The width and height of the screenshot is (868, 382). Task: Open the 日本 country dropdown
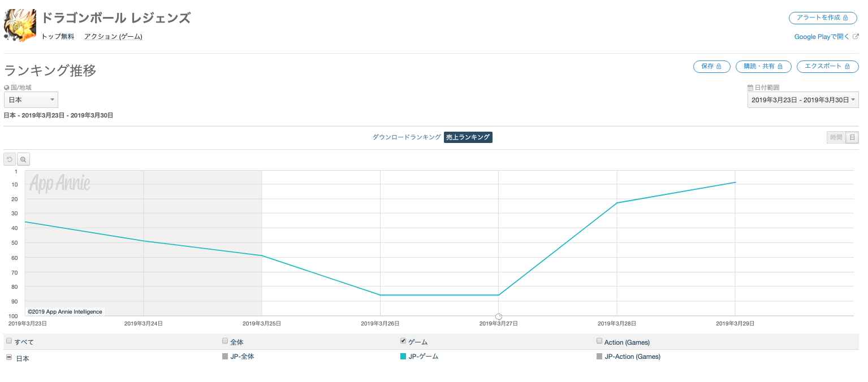(31, 99)
